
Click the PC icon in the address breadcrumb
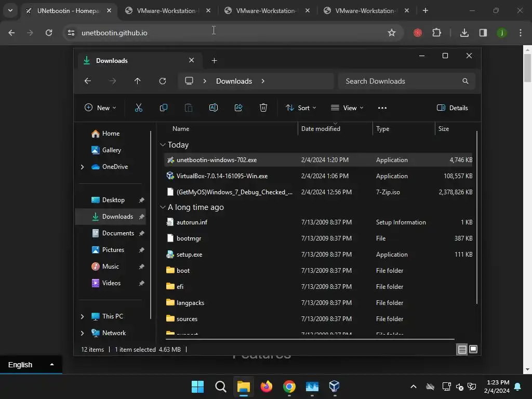(189, 81)
